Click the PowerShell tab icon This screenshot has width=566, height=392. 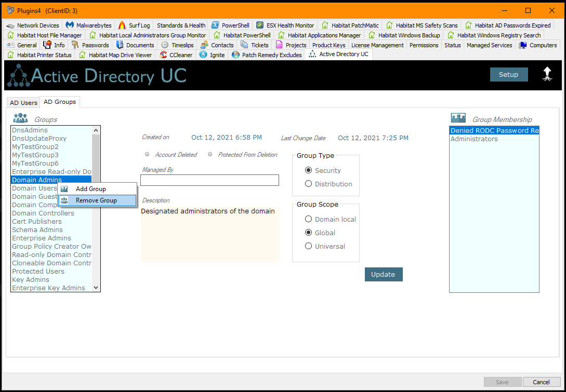click(x=215, y=25)
